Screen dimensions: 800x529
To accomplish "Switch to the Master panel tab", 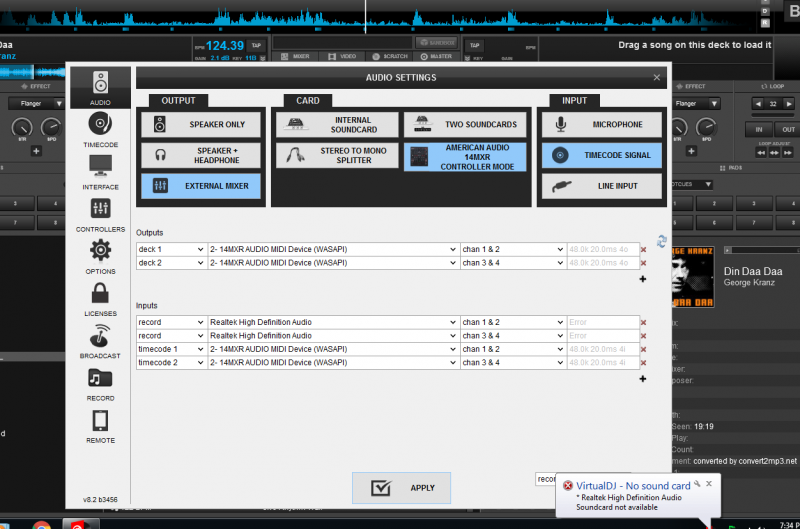I will click(436, 57).
